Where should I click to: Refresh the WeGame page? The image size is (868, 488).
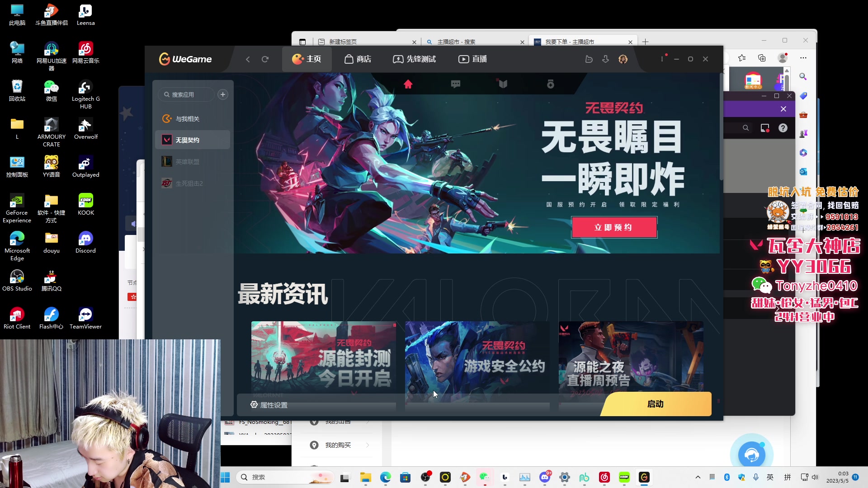click(265, 59)
